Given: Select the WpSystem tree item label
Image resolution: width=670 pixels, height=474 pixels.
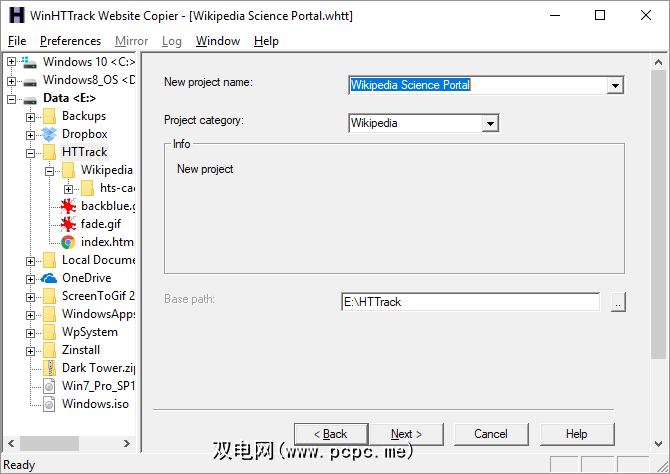Looking at the screenshot, I should (x=90, y=332).
